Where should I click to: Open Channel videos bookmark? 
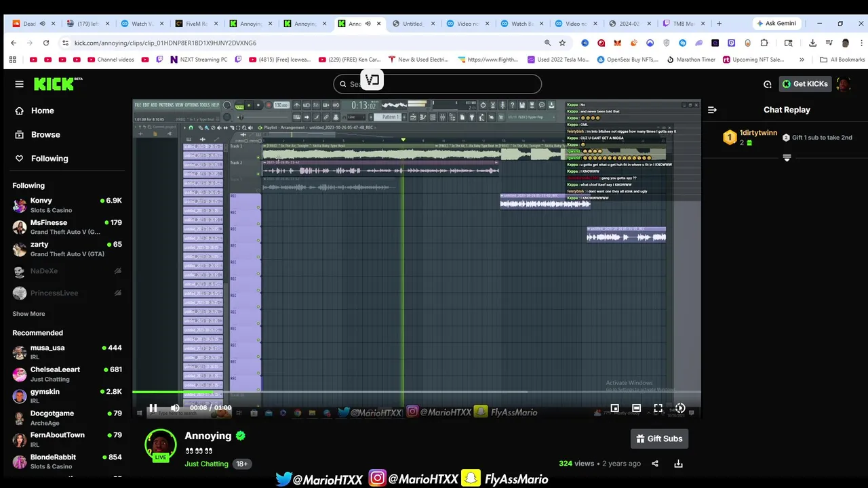tap(111, 60)
